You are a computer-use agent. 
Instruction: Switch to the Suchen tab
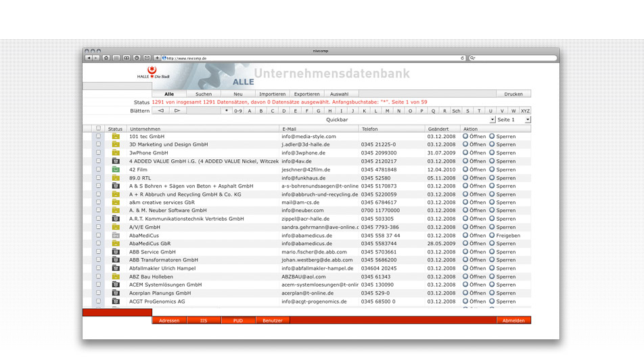204,94
